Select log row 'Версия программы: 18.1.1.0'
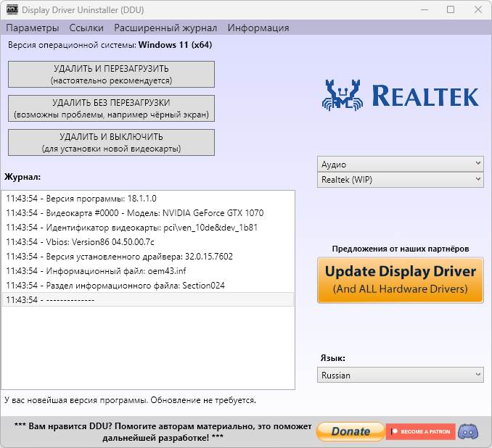492x448 pixels. click(x=147, y=199)
